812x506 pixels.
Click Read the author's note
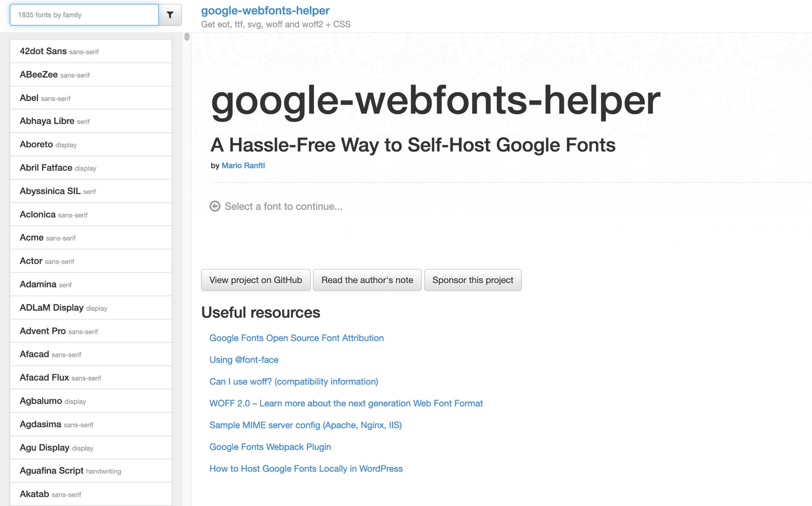coord(367,280)
